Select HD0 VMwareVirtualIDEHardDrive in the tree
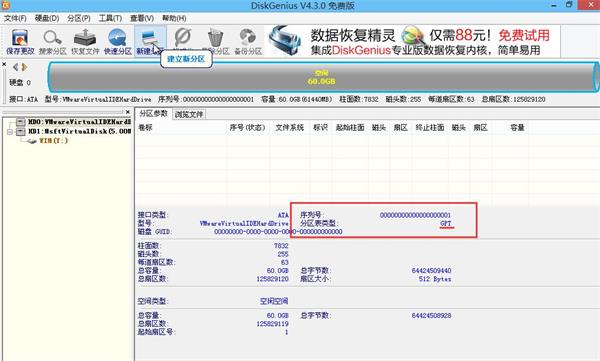This screenshot has width=600, height=361. click(79, 122)
